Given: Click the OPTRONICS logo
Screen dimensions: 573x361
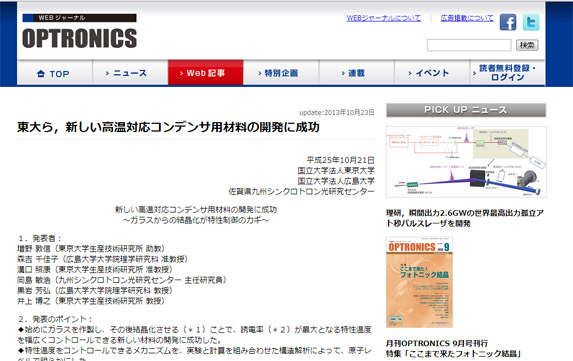Looking at the screenshot, I should tap(79, 32).
